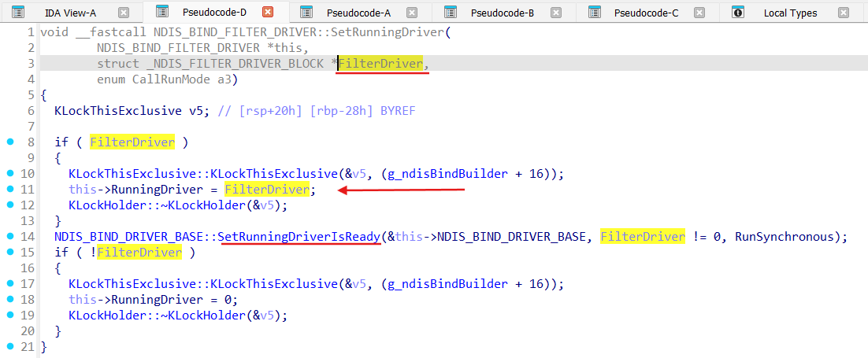The width and height of the screenshot is (868, 358).
Task: Toggle breakpoint dot on line 8
Action: coord(10,142)
